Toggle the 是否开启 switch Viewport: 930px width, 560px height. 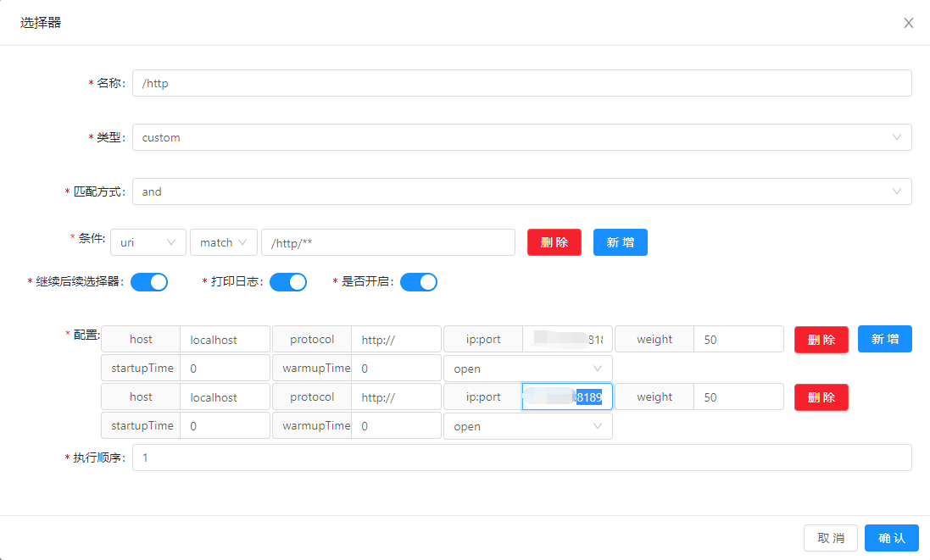pos(419,282)
